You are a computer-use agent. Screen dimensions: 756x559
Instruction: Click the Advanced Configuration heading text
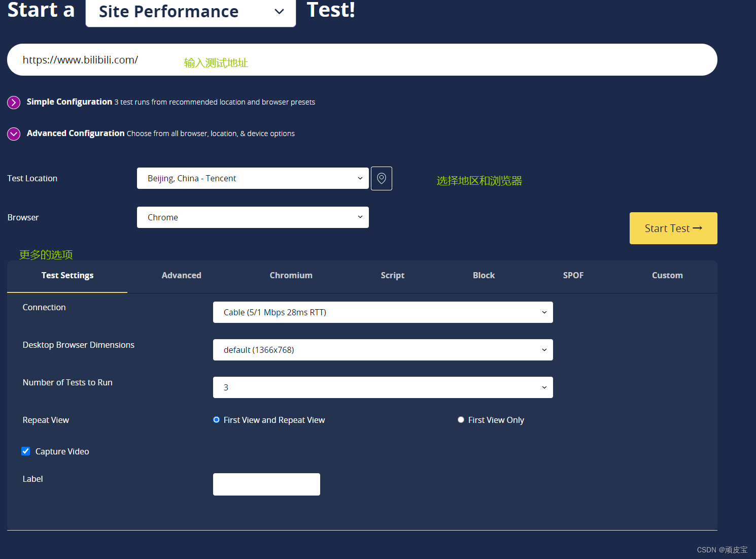pos(76,134)
